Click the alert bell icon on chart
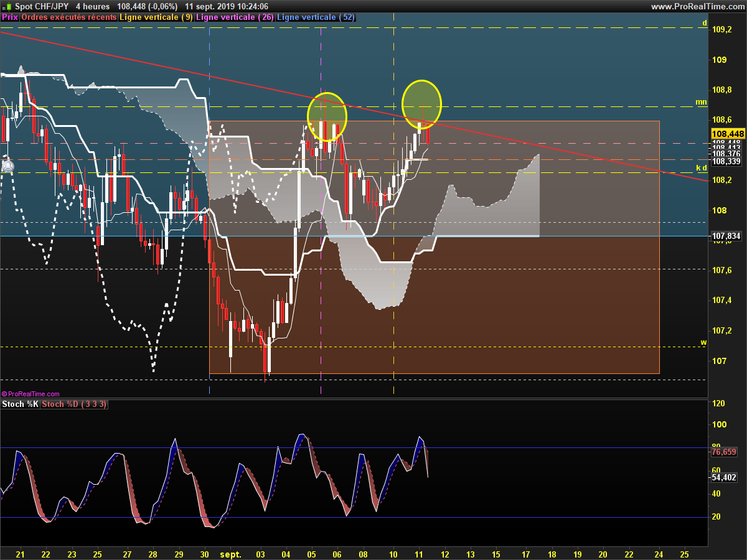The width and height of the screenshot is (747, 560). pyautogui.click(x=7, y=167)
